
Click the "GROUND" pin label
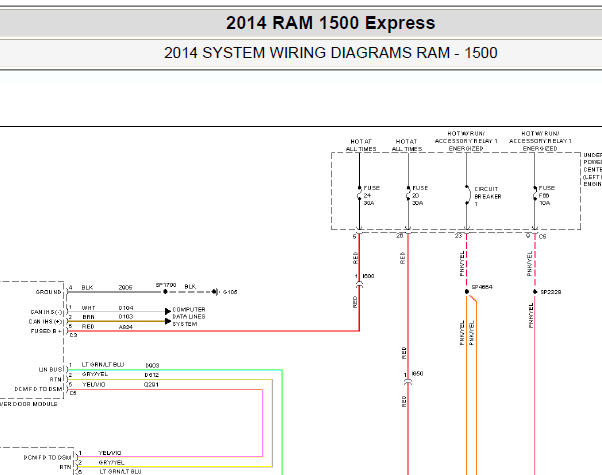click(48, 292)
